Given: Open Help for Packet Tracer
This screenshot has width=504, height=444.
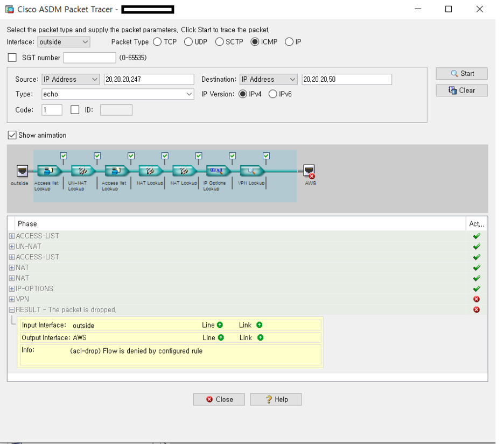Looking at the screenshot, I should 276,399.
